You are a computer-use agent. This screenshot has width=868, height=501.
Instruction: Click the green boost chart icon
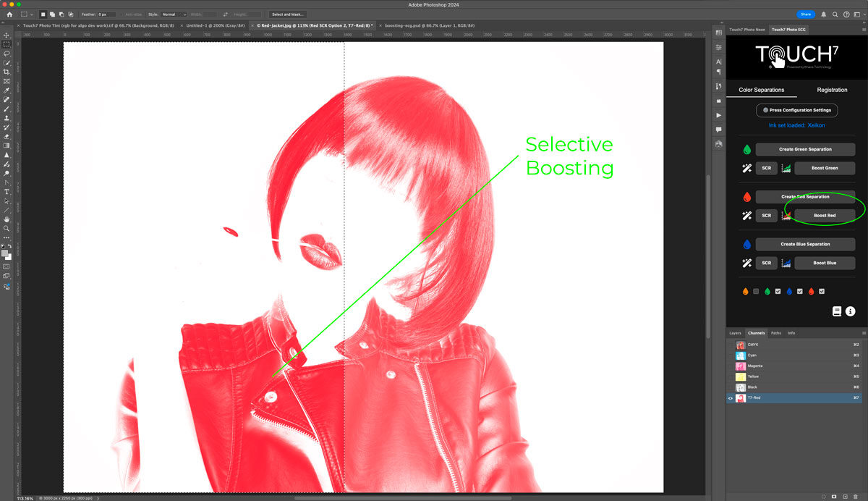pos(786,168)
